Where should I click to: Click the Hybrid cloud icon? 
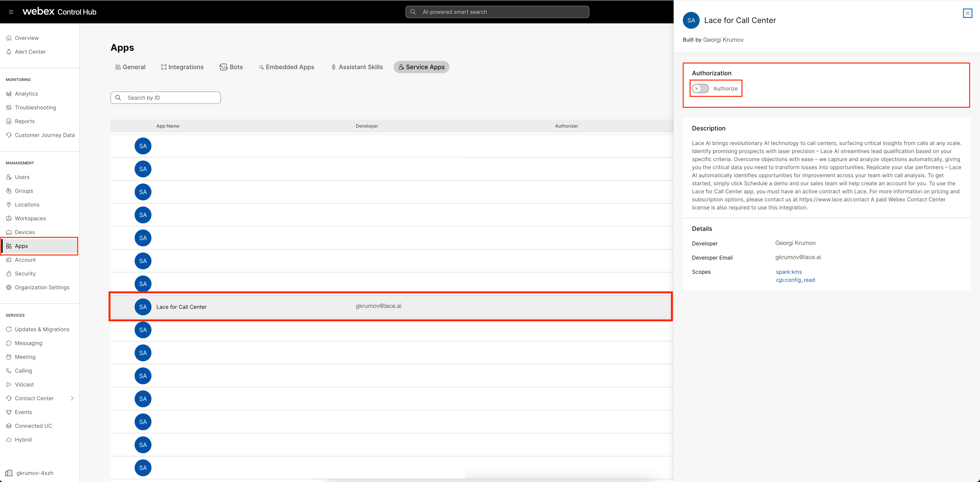(9, 440)
